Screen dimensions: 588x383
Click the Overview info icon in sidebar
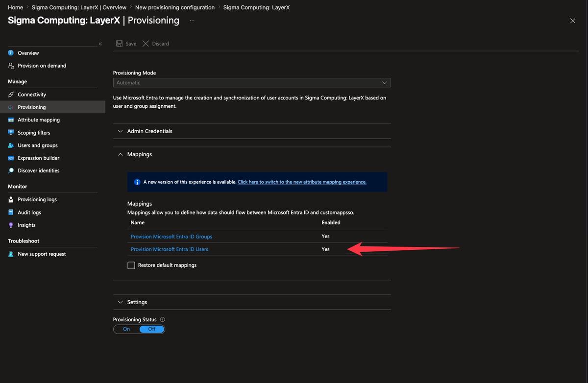(11, 53)
